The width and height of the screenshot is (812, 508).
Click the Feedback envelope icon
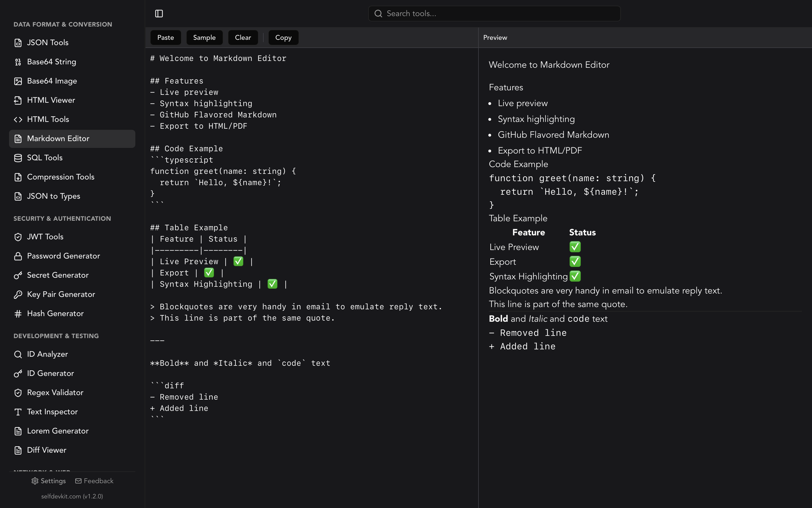tap(78, 481)
